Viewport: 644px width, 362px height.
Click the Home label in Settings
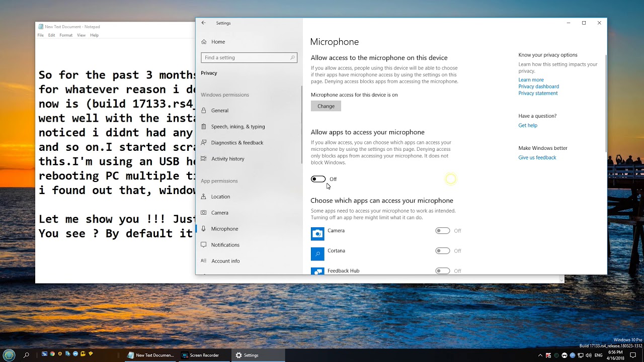[218, 42]
